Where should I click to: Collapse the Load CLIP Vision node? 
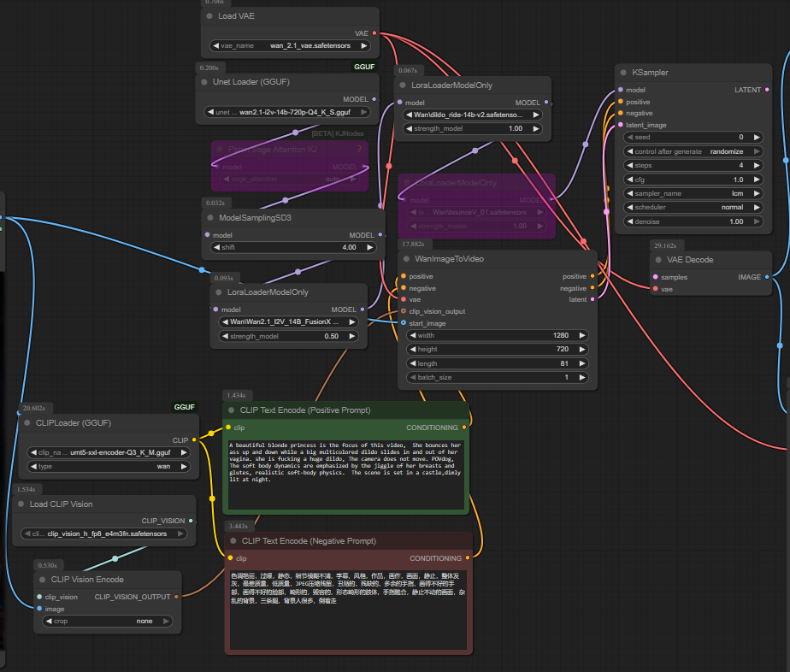tap(19, 504)
